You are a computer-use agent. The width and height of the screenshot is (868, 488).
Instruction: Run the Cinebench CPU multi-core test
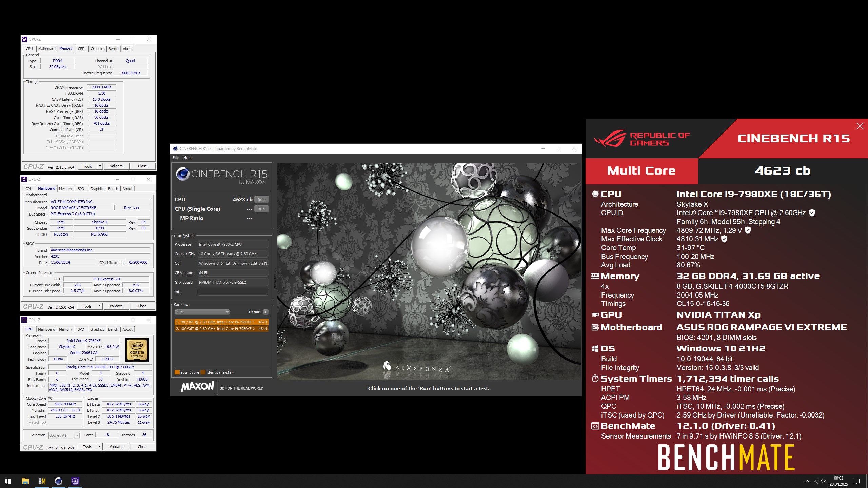(x=261, y=200)
